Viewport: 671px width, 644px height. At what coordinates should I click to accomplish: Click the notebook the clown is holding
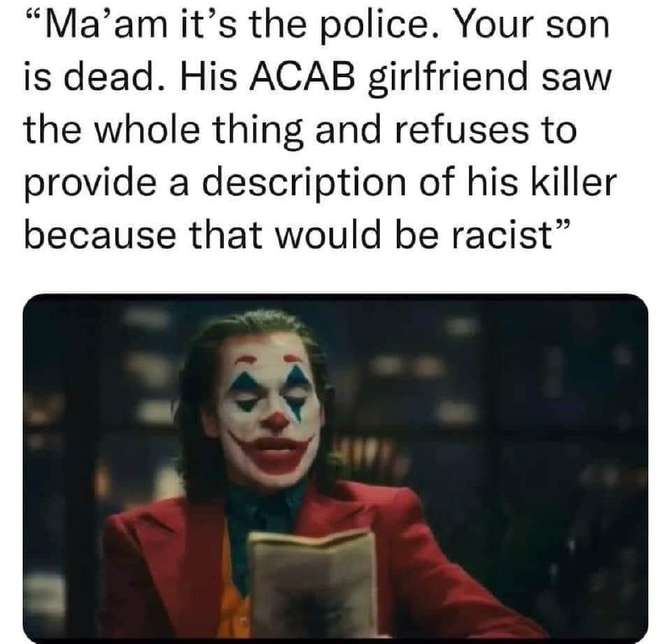pos(312,586)
